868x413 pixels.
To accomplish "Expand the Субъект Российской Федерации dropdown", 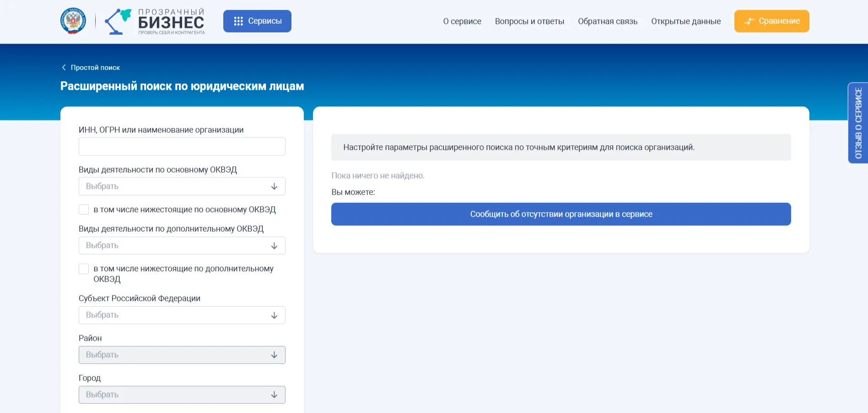I will [x=182, y=315].
